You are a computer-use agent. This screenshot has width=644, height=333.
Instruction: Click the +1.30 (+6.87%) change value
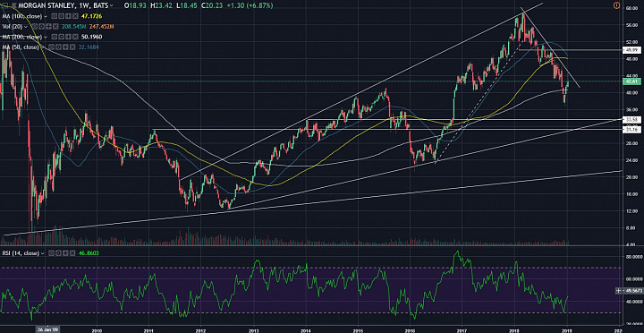pyautogui.click(x=250, y=5)
